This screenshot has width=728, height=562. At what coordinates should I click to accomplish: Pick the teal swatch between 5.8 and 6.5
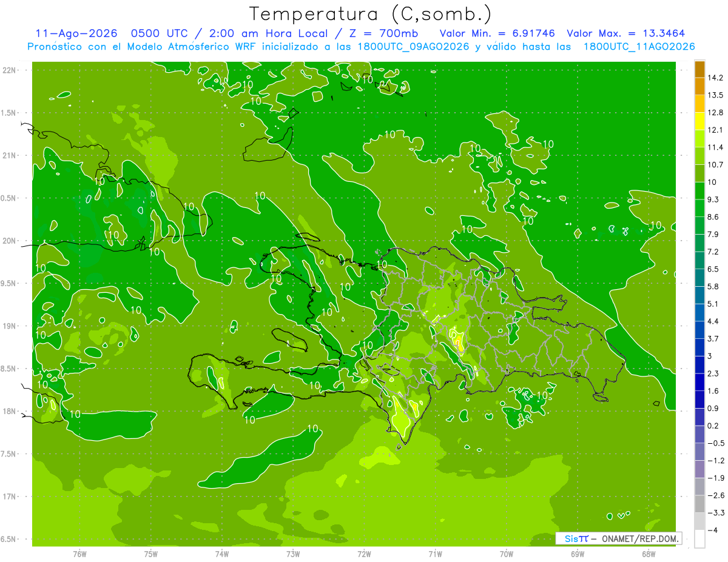point(699,278)
